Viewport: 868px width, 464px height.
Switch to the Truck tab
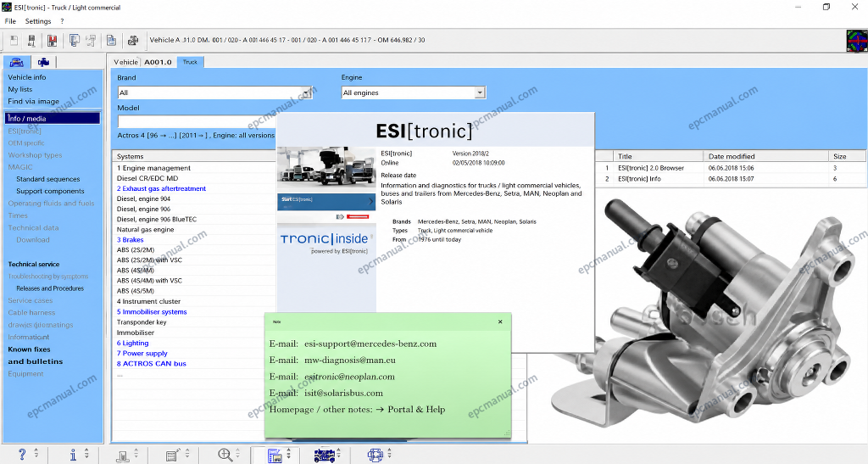191,62
